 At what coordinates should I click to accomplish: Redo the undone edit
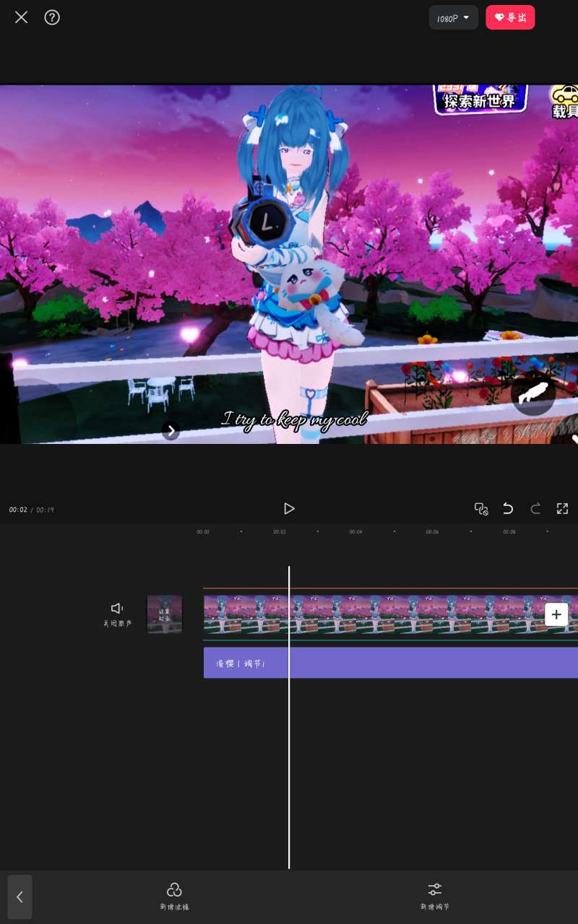(x=535, y=509)
